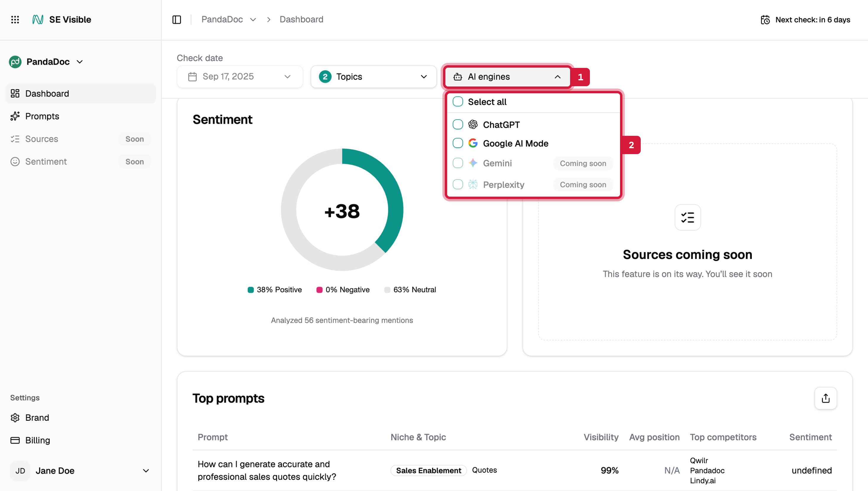The width and height of the screenshot is (868, 491).
Task: Open the apps grid launcher icon
Action: pyautogui.click(x=15, y=19)
